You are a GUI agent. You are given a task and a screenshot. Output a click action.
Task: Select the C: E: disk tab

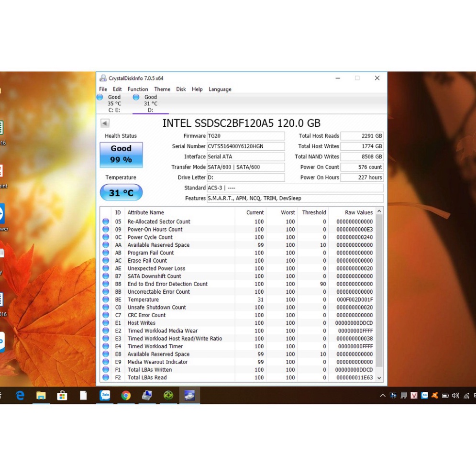coord(114,103)
